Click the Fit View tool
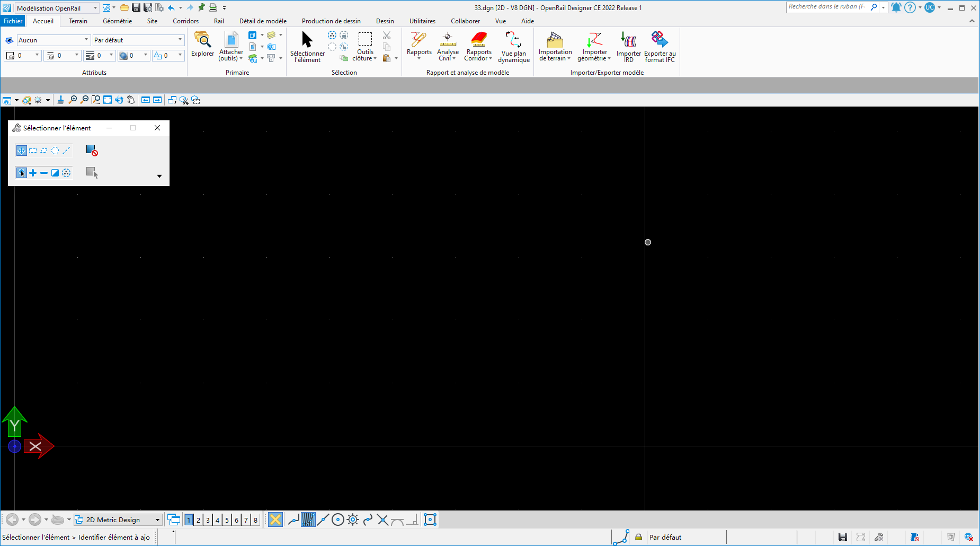The width and height of the screenshot is (980, 546). (x=108, y=100)
